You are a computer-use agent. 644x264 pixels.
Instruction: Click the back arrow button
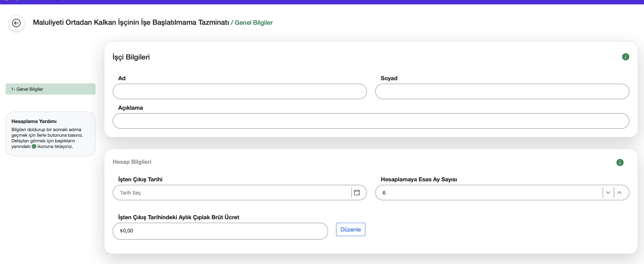click(x=16, y=23)
